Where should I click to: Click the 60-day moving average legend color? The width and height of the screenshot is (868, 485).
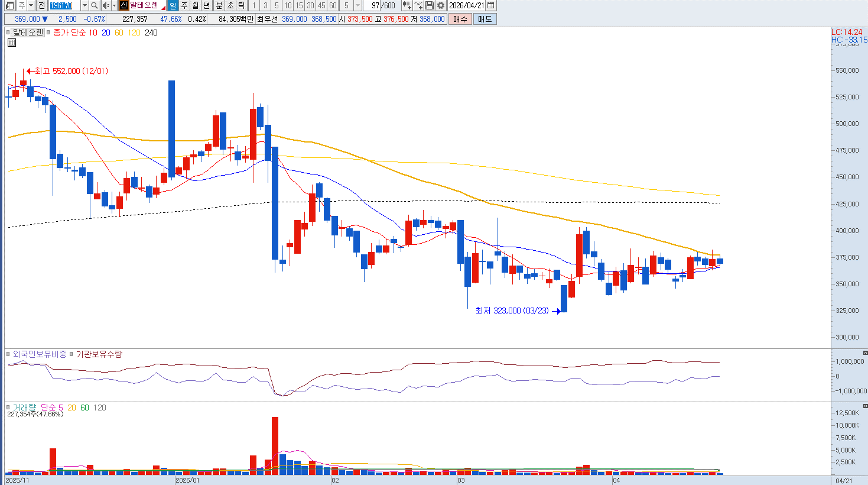pos(119,33)
